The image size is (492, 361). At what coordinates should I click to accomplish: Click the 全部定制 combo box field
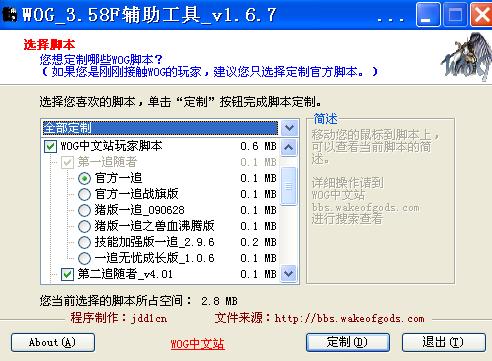[x=160, y=128]
